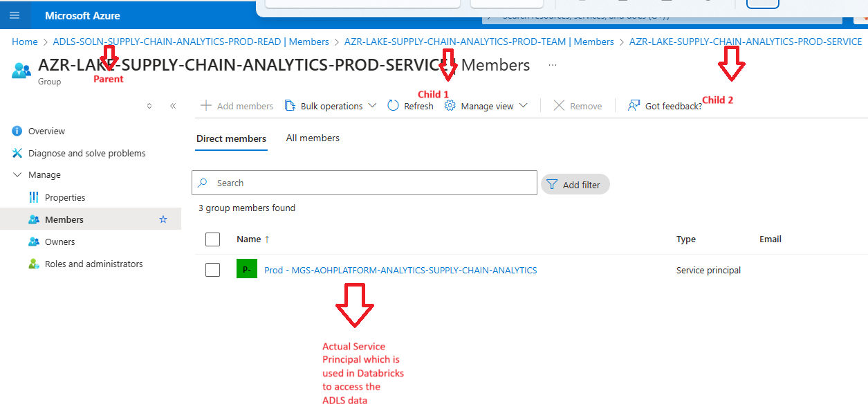Open Diagnose and solve problems
This screenshot has width=868, height=418.
[87, 153]
